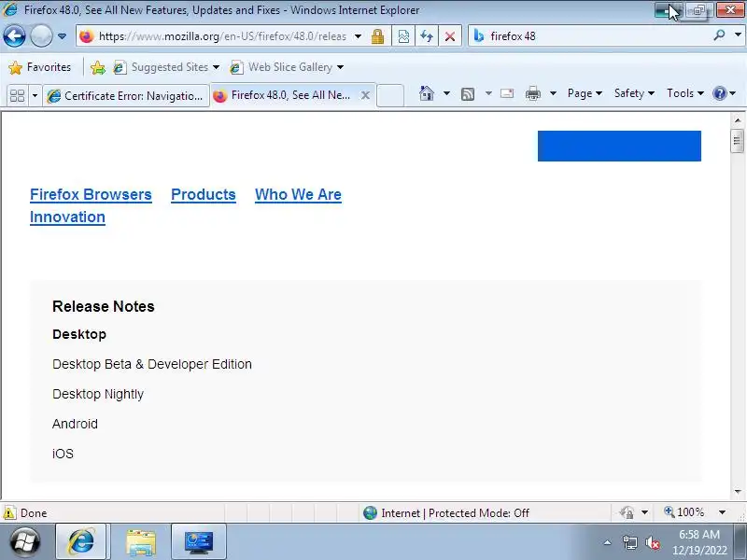Click the Add to Favorites bar icon
747x560 pixels.
click(x=98, y=67)
